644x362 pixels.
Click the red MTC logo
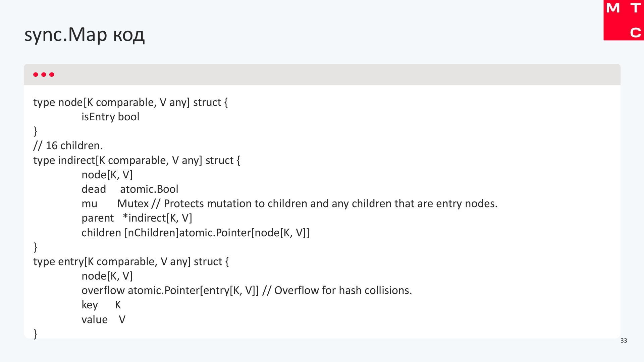[x=623, y=20]
